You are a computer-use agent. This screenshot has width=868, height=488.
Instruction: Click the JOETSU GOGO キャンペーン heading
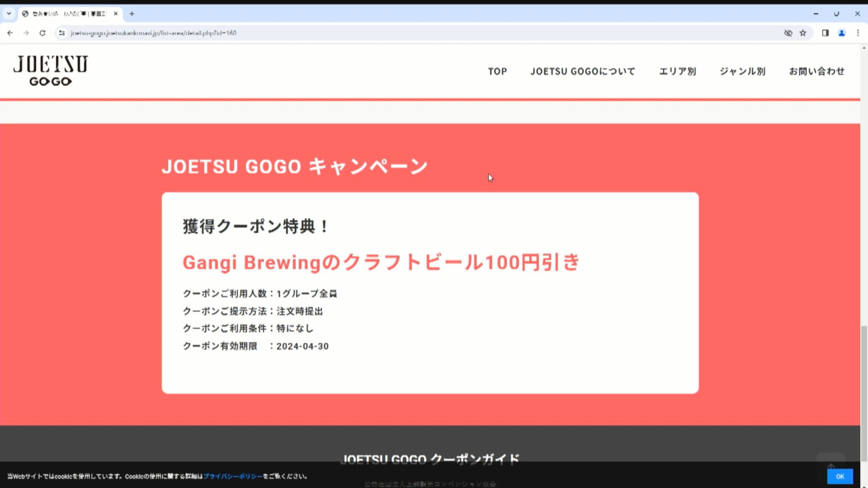tap(295, 166)
